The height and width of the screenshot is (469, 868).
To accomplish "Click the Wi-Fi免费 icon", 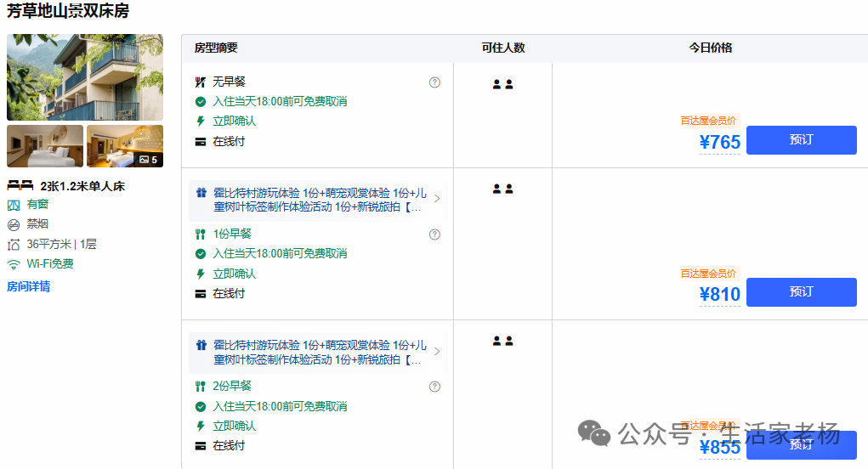I will pyautogui.click(x=14, y=264).
